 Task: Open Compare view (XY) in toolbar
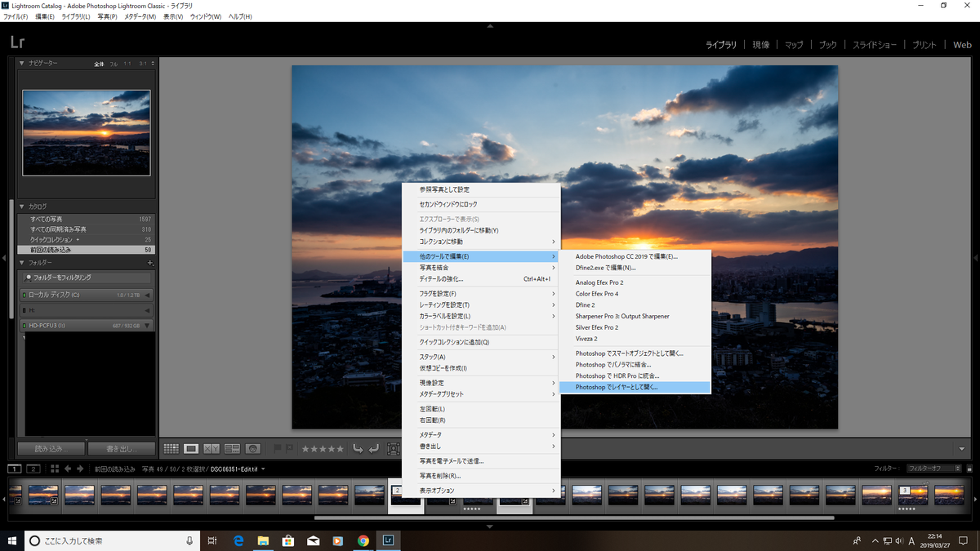coord(212,448)
